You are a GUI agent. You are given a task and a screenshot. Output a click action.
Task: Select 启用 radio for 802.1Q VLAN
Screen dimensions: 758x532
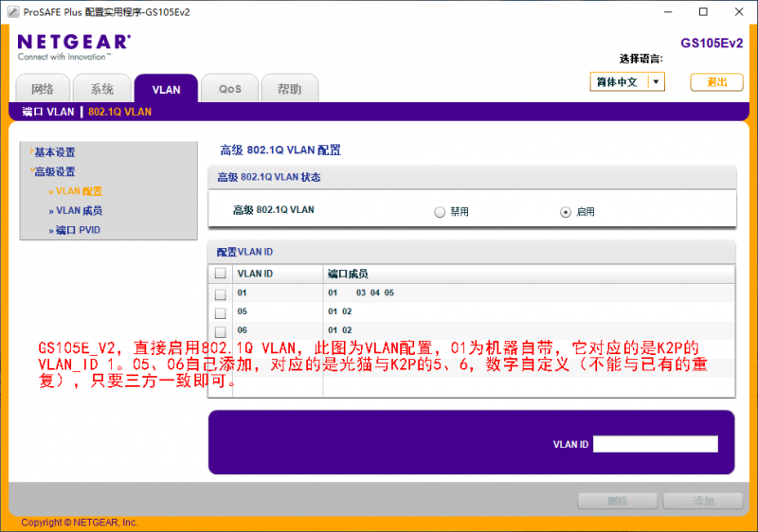pos(565,212)
